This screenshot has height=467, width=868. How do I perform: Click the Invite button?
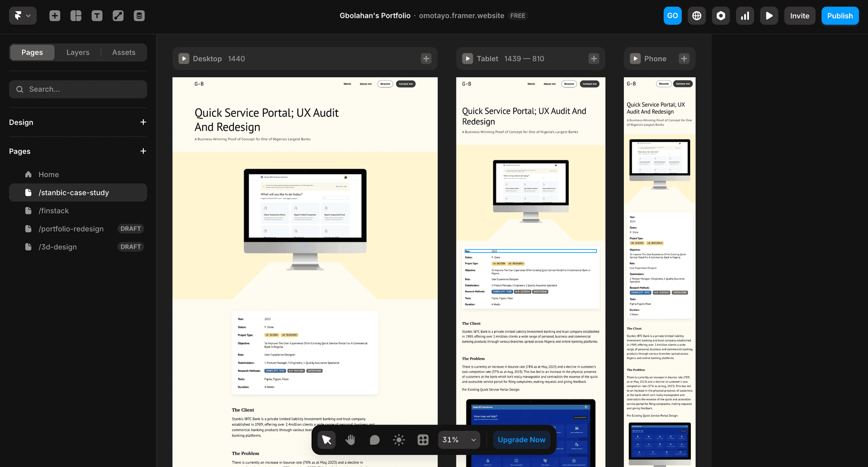(x=800, y=16)
